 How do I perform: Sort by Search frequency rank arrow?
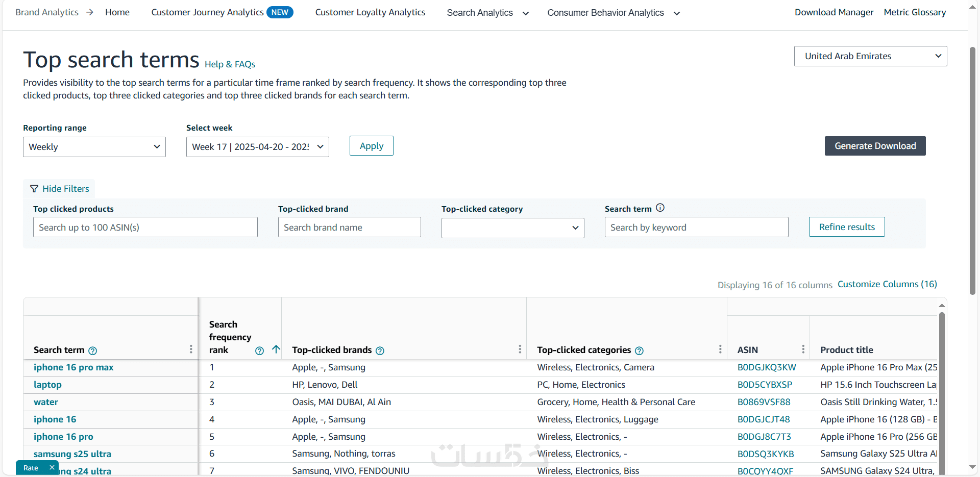coord(276,349)
